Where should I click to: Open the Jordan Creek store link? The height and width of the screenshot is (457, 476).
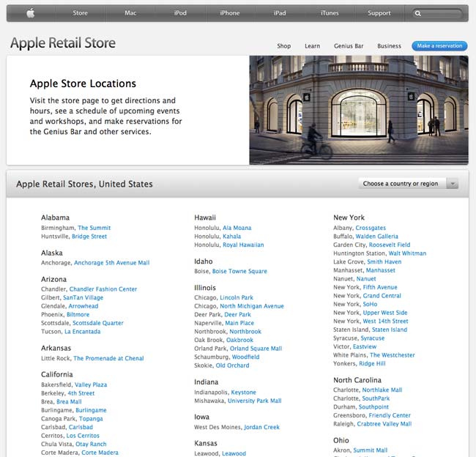(261, 427)
